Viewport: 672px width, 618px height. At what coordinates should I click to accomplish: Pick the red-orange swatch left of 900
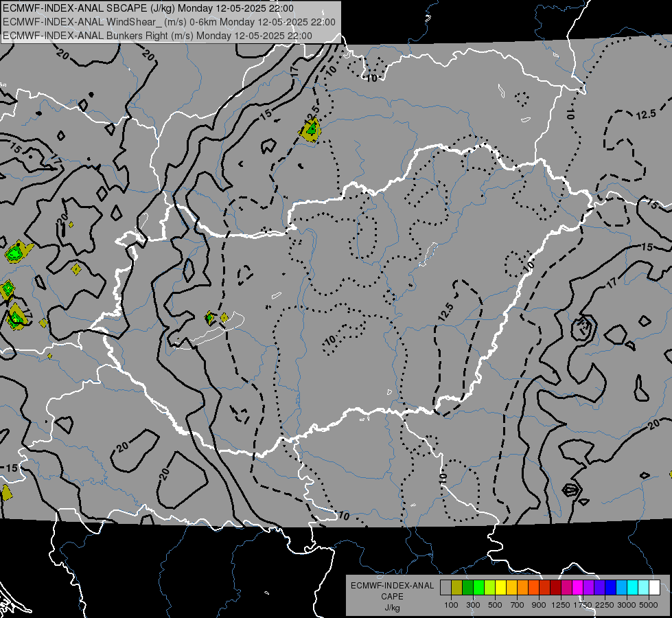533,587
